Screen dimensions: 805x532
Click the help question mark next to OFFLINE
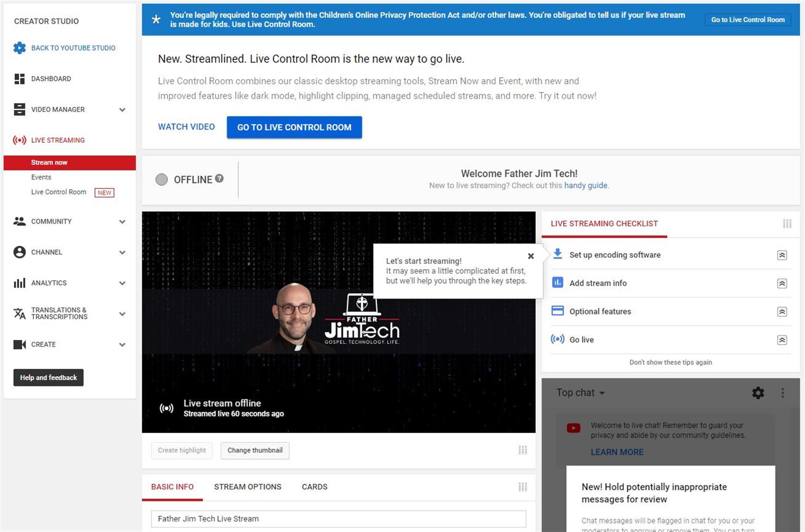[219, 178]
